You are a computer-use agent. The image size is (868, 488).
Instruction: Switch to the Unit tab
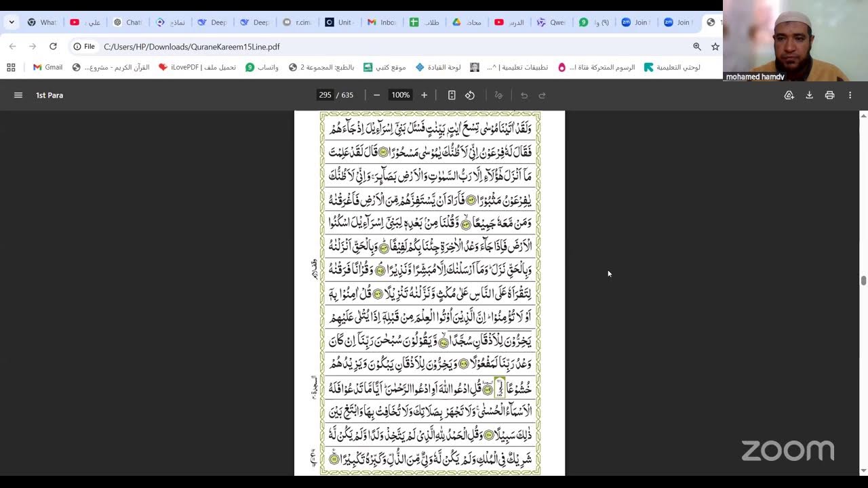(340, 22)
